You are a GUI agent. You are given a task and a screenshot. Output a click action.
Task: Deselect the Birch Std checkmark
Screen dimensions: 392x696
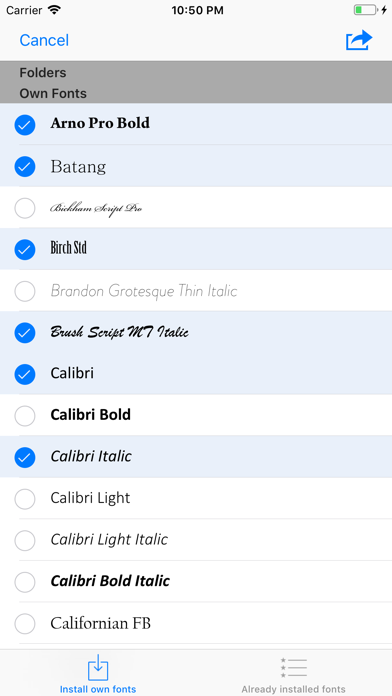pyautogui.click(x=25, y=249)
